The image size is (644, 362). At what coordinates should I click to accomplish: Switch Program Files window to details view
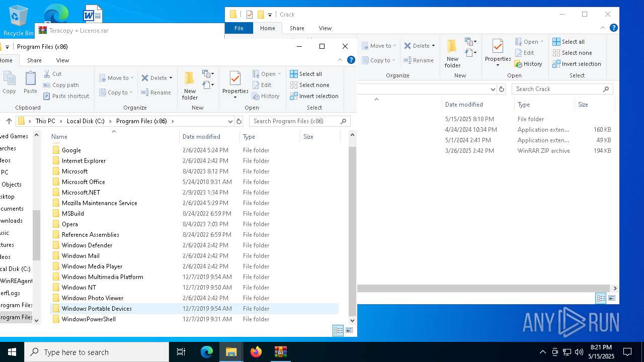click(x=338, y=330)
